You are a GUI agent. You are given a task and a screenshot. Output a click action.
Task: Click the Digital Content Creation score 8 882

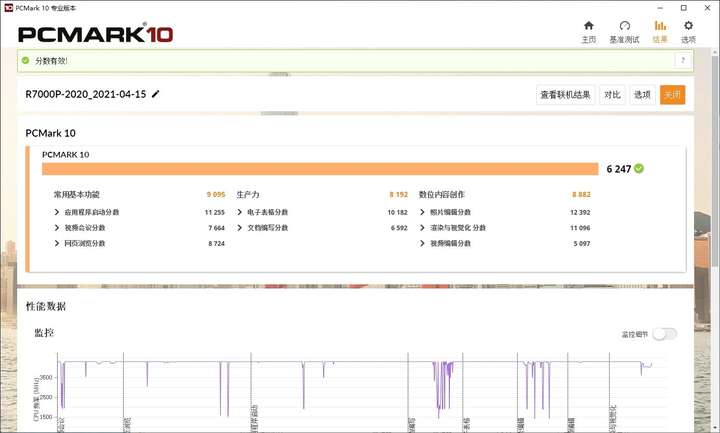(x=581, y=195)
